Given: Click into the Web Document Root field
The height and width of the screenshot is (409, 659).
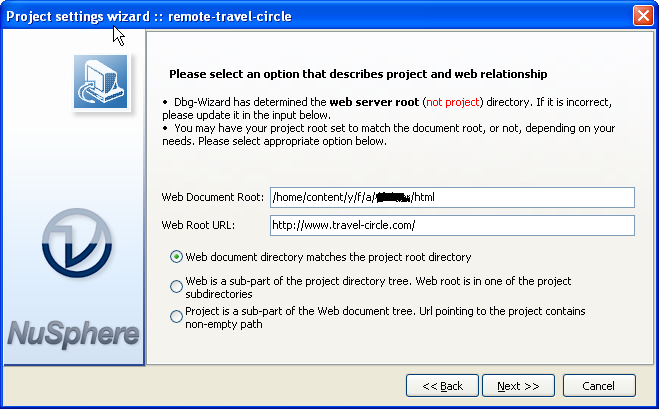Looking at the screenshot, I should [452, 197].
